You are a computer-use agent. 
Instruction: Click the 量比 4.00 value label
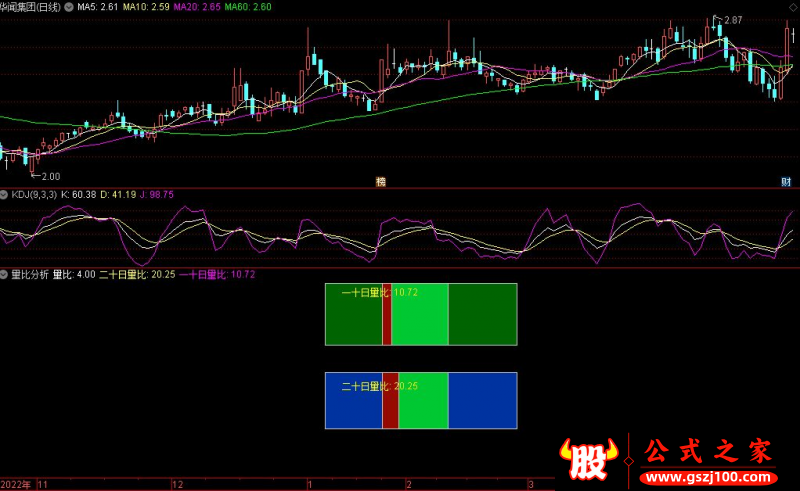74,274
